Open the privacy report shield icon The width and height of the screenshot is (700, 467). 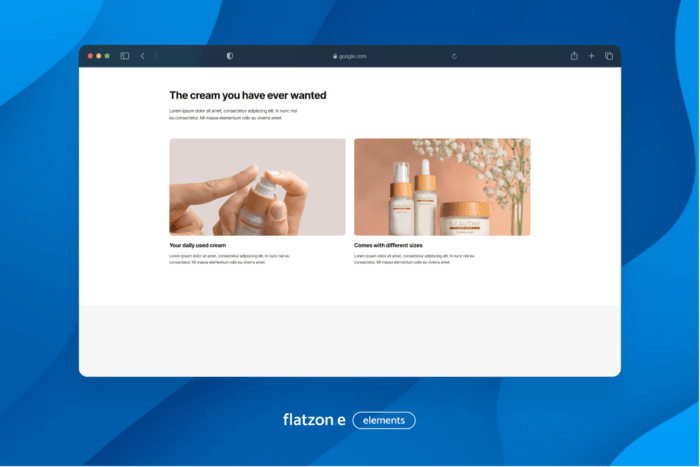click(230, 56)
